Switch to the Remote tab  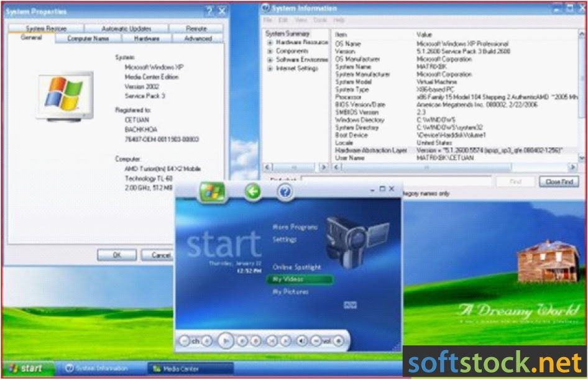196,29
